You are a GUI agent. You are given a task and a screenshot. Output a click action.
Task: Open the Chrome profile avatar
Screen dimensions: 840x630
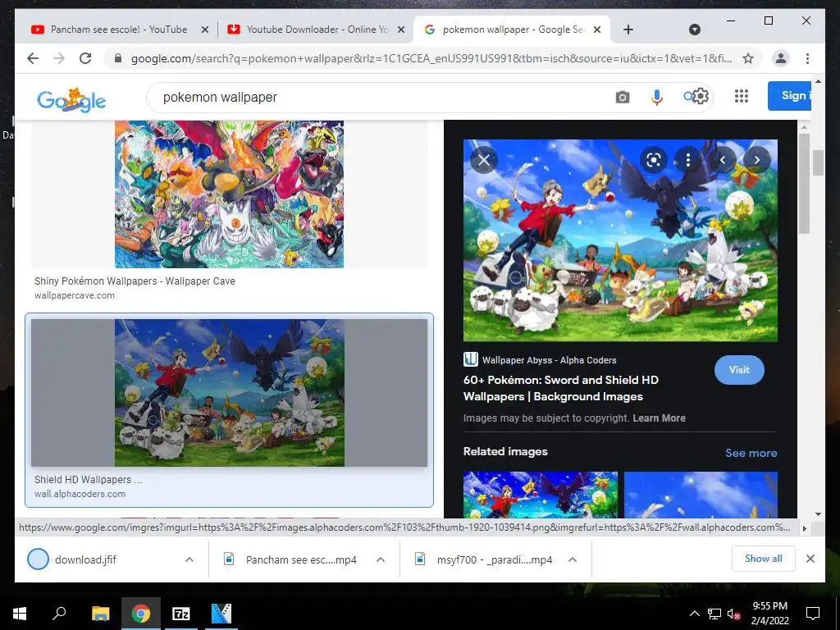tap(781, 58)
